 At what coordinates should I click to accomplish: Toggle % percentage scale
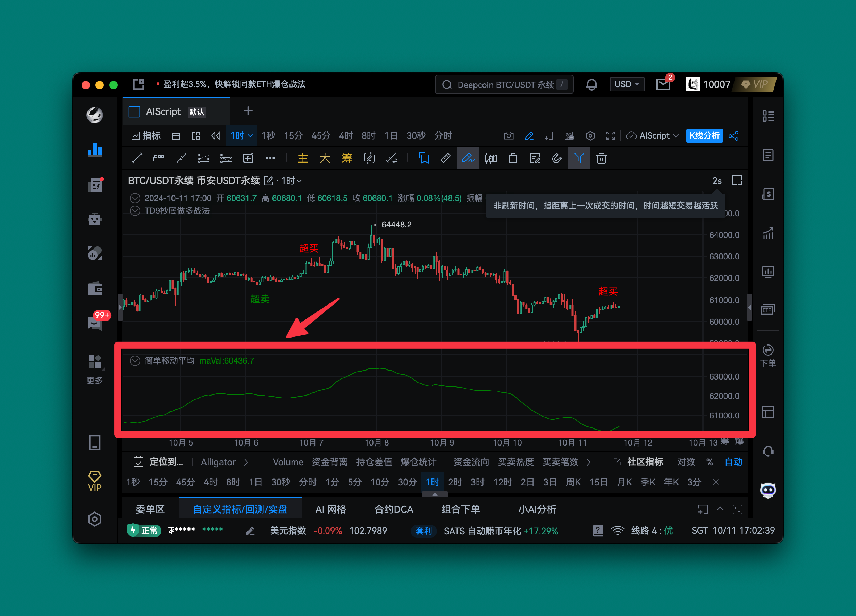pos(710,462)
